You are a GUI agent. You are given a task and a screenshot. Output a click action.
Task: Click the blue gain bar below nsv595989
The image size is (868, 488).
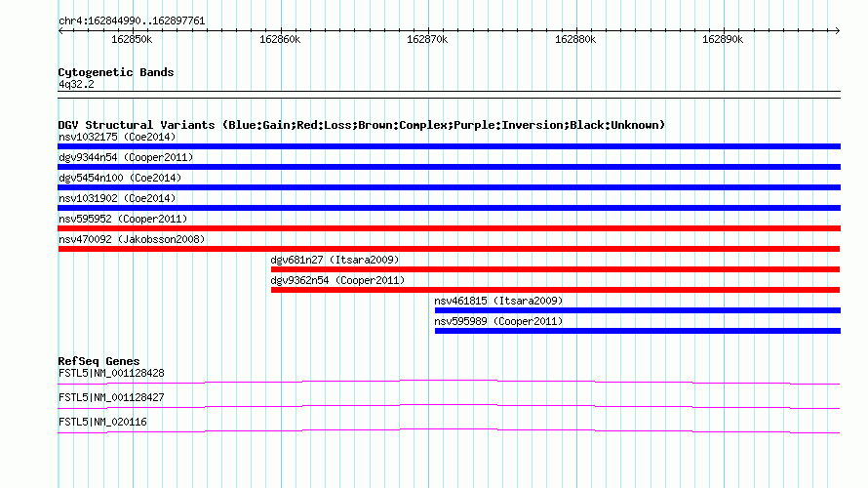[638, 331]
